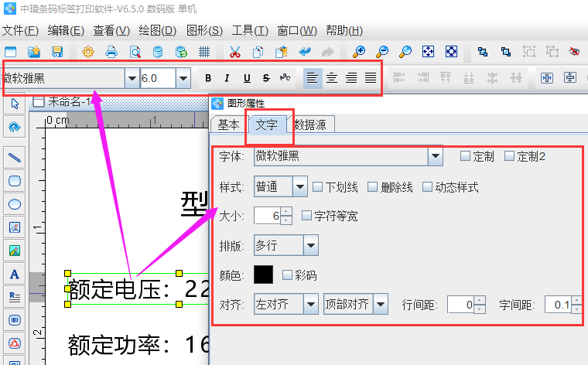Select the ellipse drawing tool
Screen dimensions: 588x365
pyautogui.click(x=14, y=204)
